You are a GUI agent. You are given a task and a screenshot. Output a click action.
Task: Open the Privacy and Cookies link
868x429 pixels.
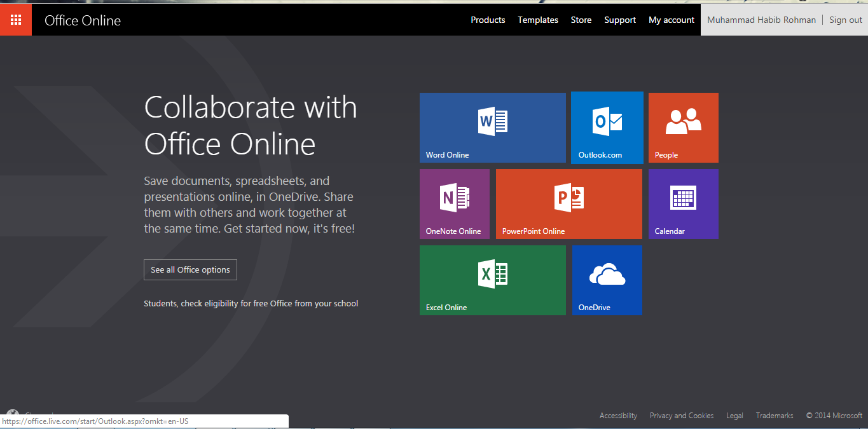682,416
